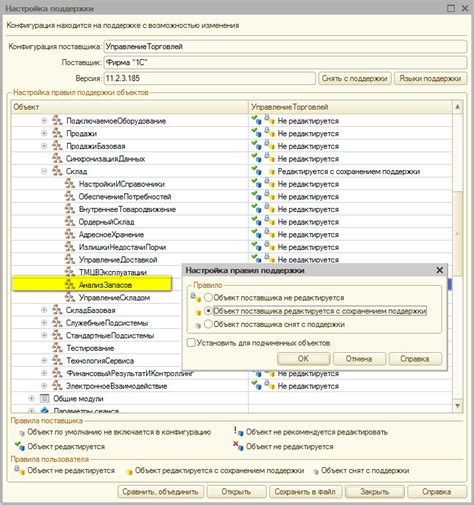Click icon beside СтандартныеПодсистемы
The height and width of the screenshot is (505, 474).
[x=57, y=335]
